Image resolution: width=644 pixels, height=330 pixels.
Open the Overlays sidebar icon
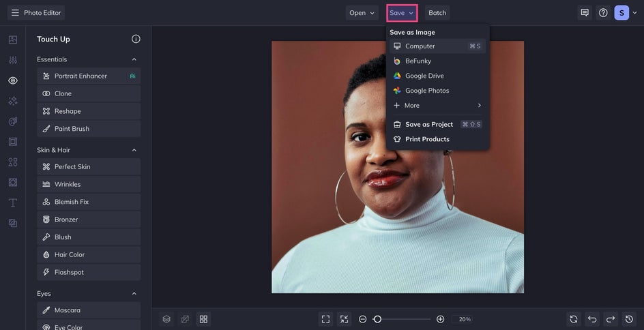13,182
